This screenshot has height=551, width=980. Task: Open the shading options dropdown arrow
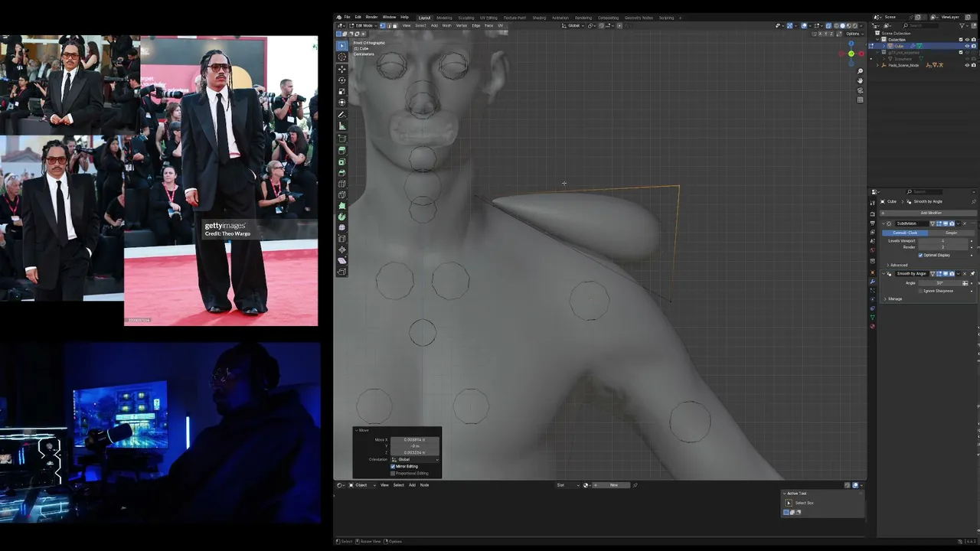(x=861, y=25)
